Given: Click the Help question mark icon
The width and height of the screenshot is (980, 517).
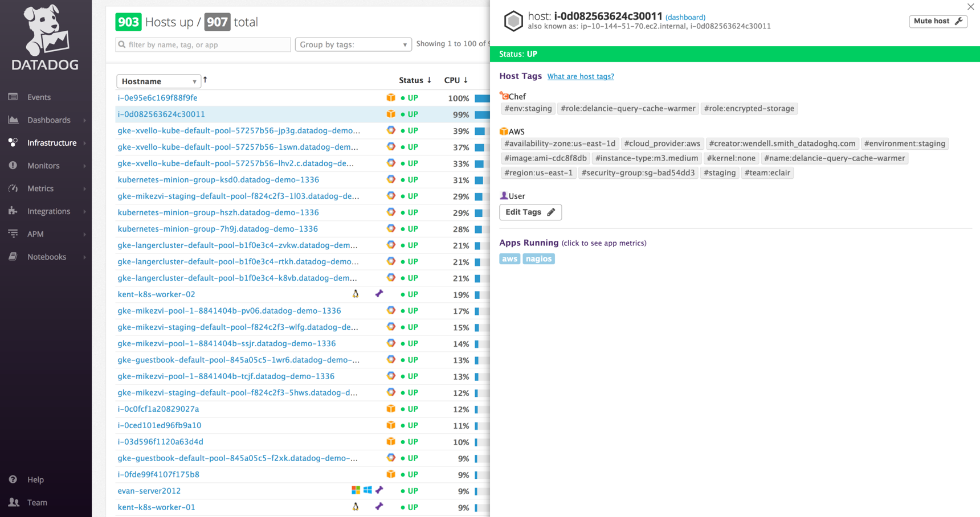Looking at the screenshot, I should (x=13, y=479).
